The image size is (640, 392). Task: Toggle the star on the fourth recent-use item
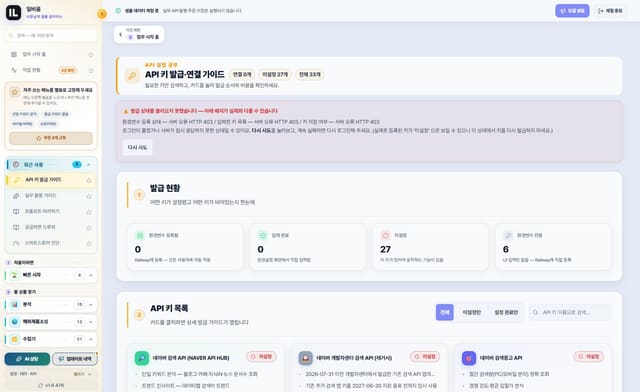point(89,228)
